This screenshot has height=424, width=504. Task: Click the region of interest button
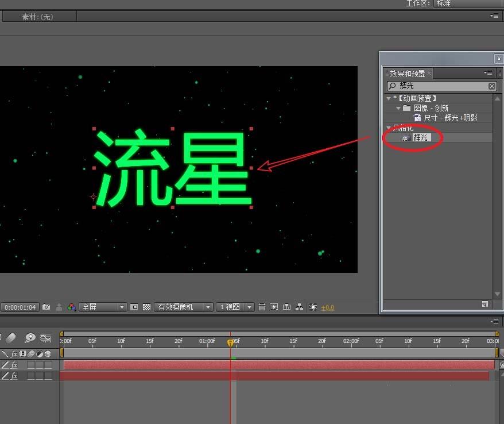click(x=133, y=307)
